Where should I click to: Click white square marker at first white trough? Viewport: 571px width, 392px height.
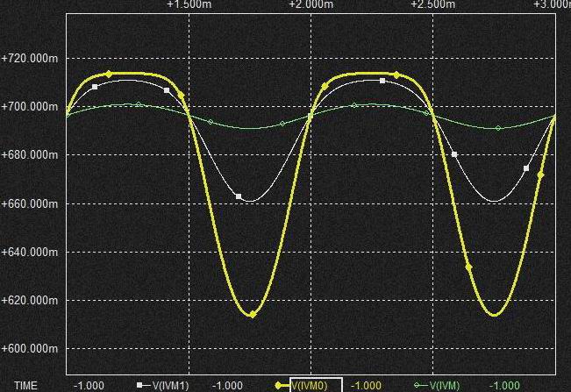(239, 196)
